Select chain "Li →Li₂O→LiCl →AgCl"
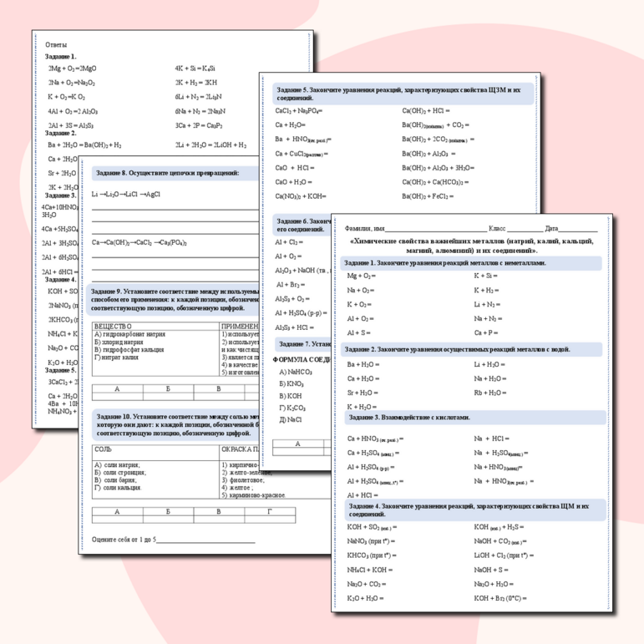 (x=126, y=195)
